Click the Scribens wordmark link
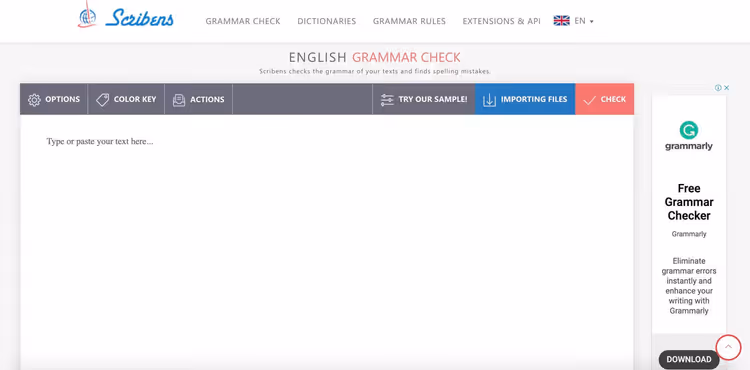The image size is (750, 370). tap(140, 18)
